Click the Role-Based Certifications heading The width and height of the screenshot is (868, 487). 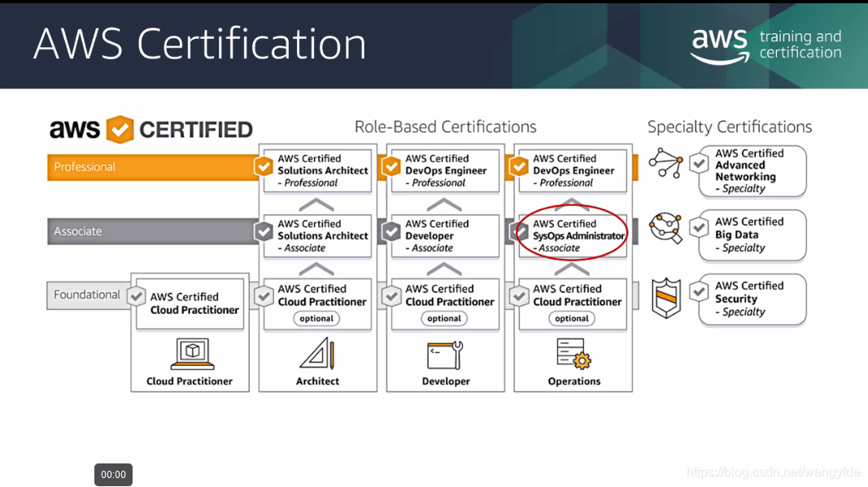tap(446, 127)
